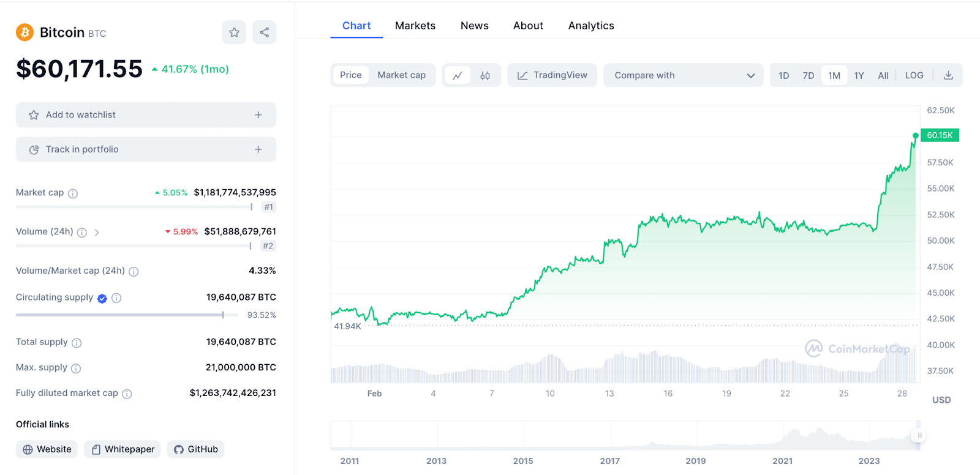Click the 60.15K current price tag

point(940,135)
